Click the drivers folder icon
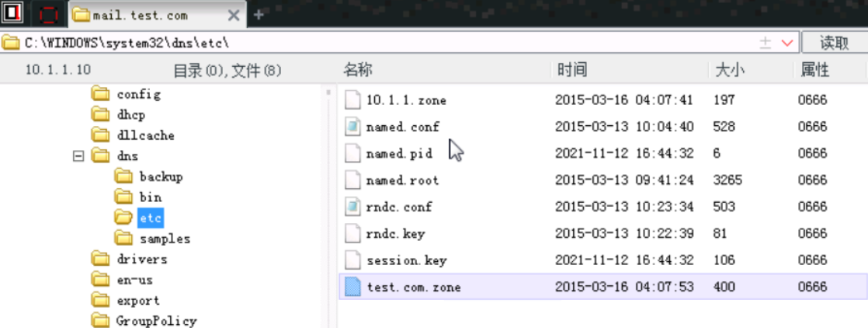This screenshot has height=328, width=868. [x=100, y=259]
